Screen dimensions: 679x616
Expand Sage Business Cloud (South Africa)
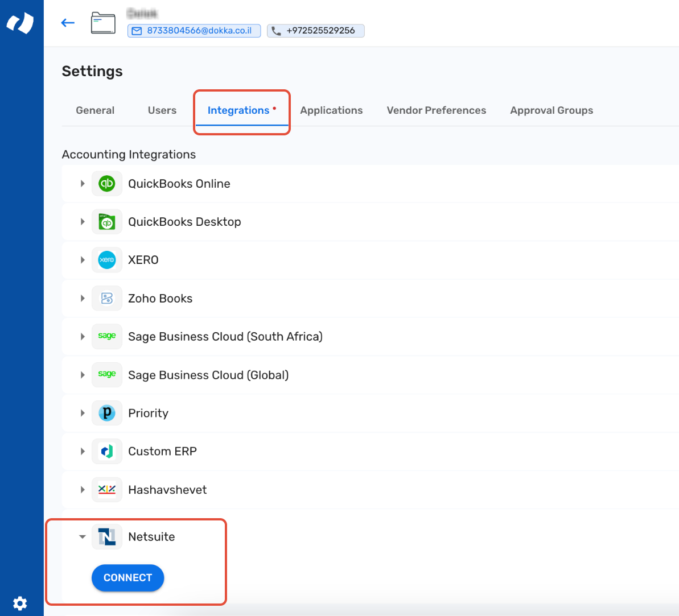pyautogui.click(x=83, y=336)
